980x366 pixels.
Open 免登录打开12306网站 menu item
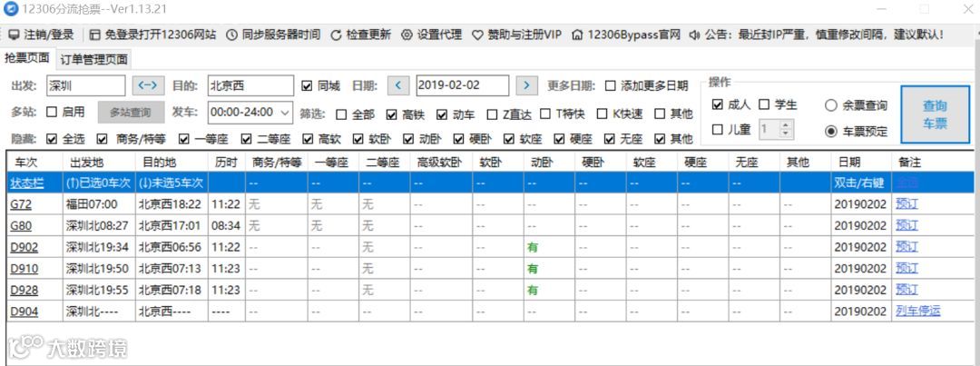[153, 35]
